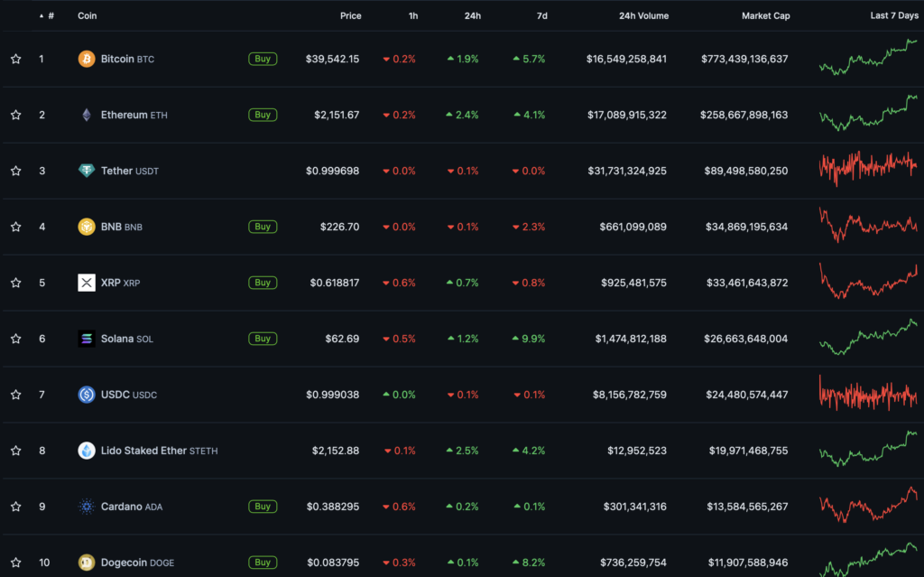Click the Solana logo icon
The image size is (924, 577).
coord(87,339)
